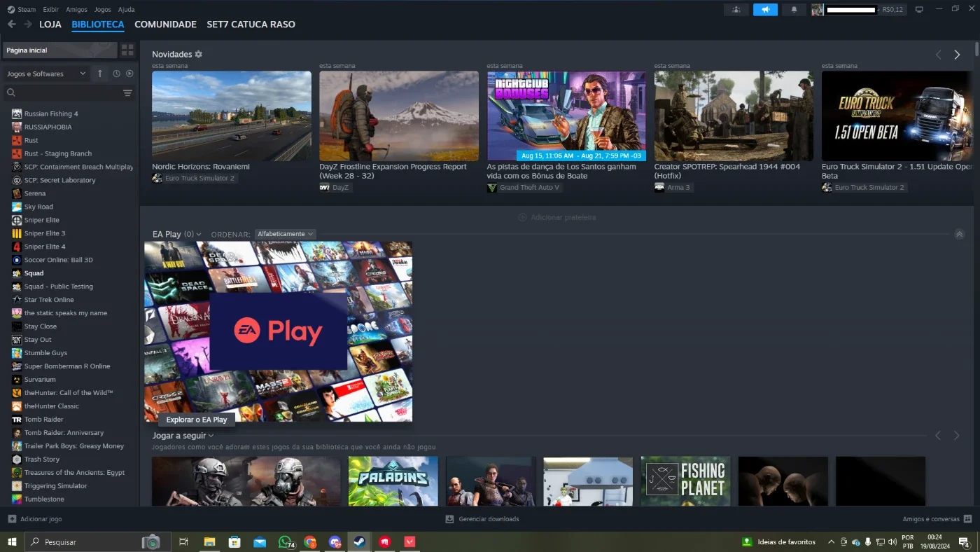Select Super Bomberman R Online
Screen dimensions: 980x552
[68, 366]
